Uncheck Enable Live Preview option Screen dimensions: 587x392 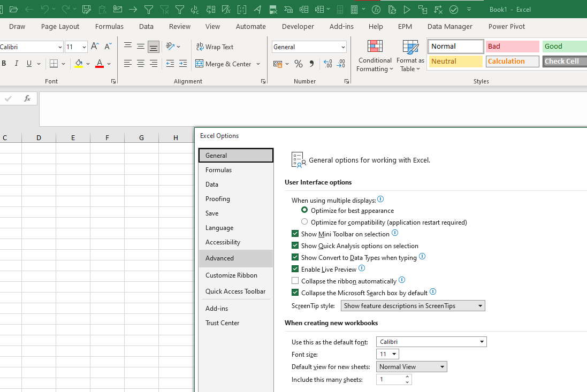(x=295, y=269)
